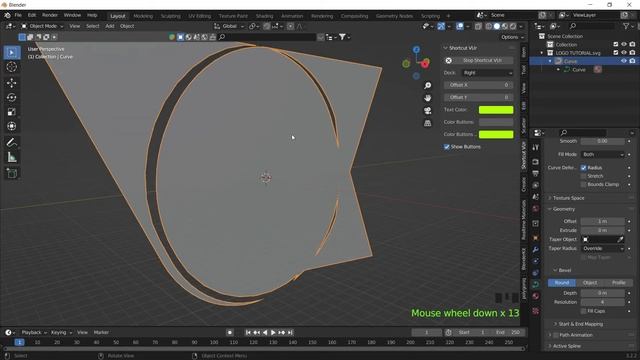Select the Annotate tool
640x360 pixels.
tap(11, 142)
